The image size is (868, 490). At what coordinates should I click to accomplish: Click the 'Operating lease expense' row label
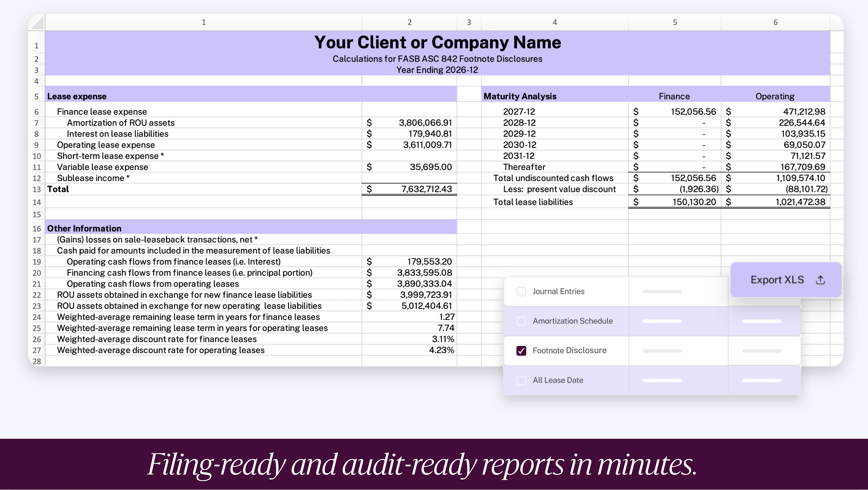(106, 145)
